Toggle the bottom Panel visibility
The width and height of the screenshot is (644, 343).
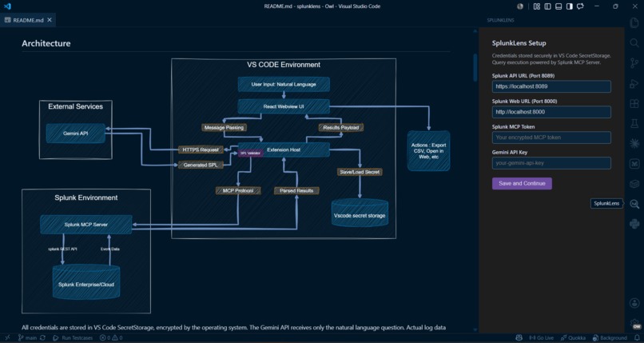pyautogui.click(x=559, y=6)
